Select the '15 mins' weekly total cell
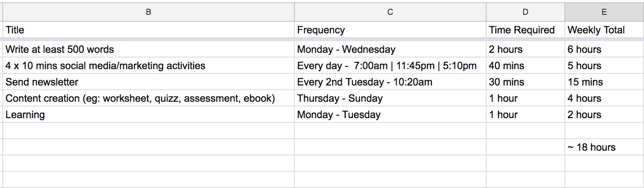The height and width of the screenshot is (188, 644). click(604, 82)
